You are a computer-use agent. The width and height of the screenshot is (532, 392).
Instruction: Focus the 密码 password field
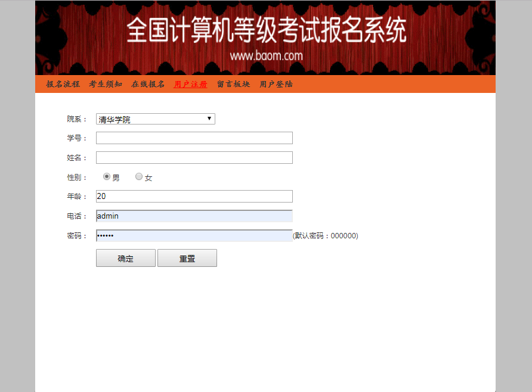coord(194,235)
